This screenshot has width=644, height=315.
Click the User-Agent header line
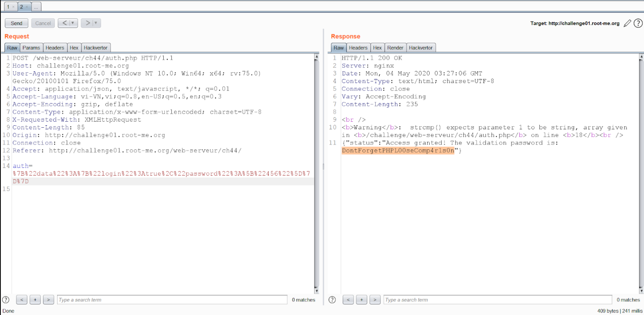pos(137,77)
